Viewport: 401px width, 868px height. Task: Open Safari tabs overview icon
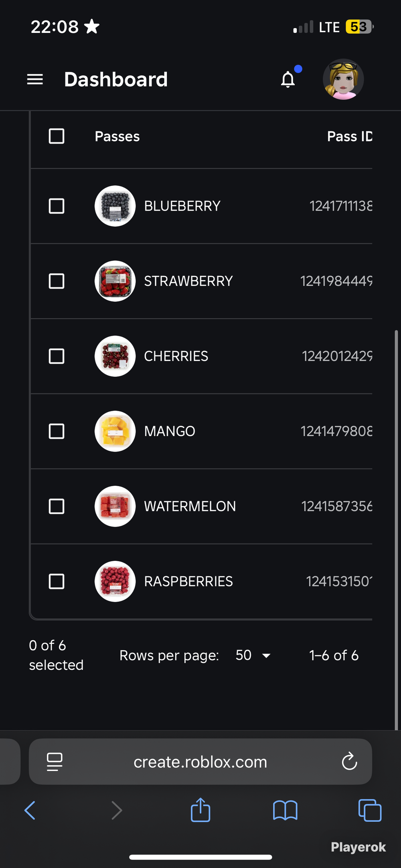click(x=370, y=810)
